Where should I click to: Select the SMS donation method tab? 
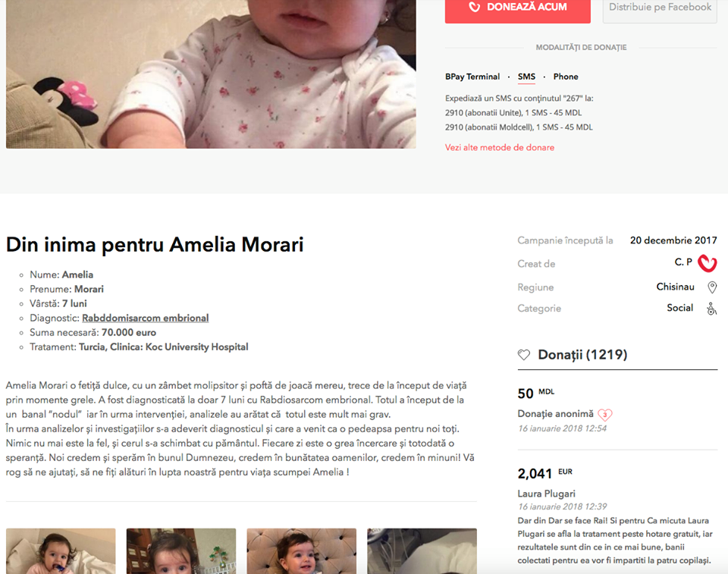click(x=526, y=77)
